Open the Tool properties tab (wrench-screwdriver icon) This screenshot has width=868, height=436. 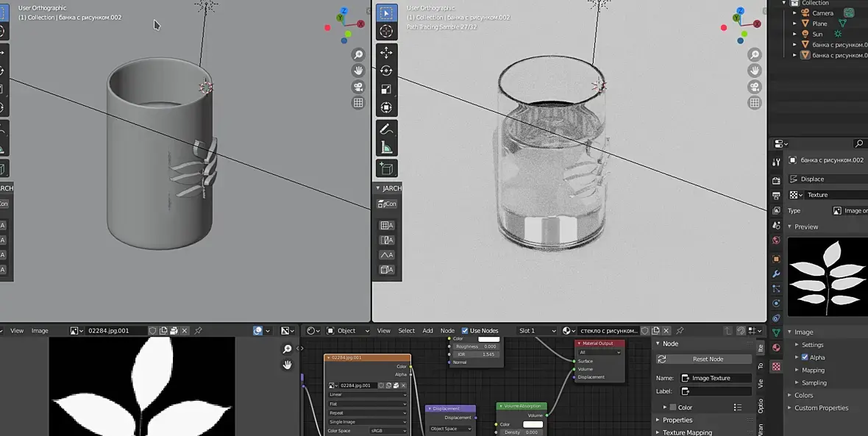pyautogui.click(x=776, y=162)
